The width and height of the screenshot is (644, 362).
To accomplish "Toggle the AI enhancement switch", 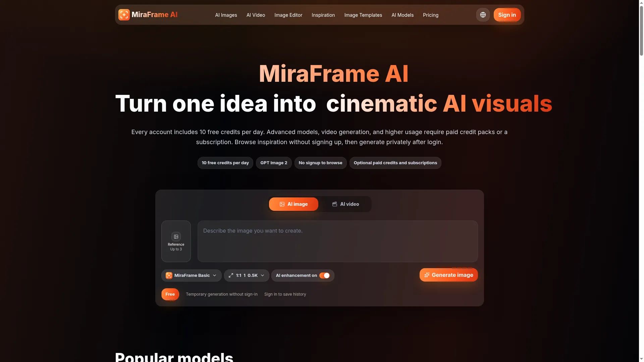I will pyautogui.click(x=324, y=276).
